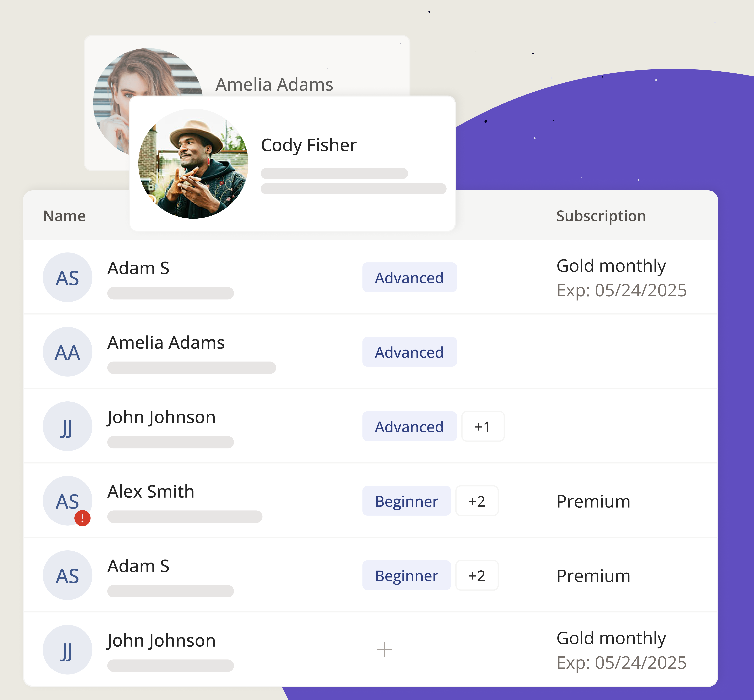
Task: Sort by the Name column header
Action: click(64, 216)
